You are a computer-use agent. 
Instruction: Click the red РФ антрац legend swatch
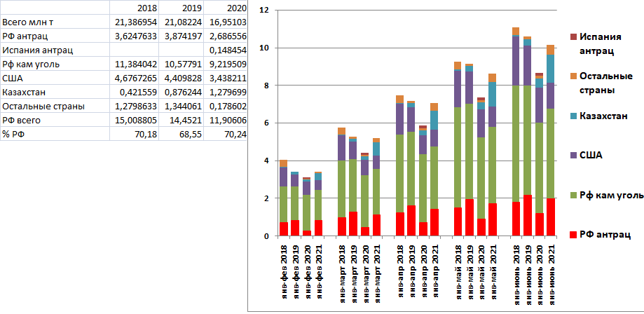pyautogui.click(x=573, y=234)
